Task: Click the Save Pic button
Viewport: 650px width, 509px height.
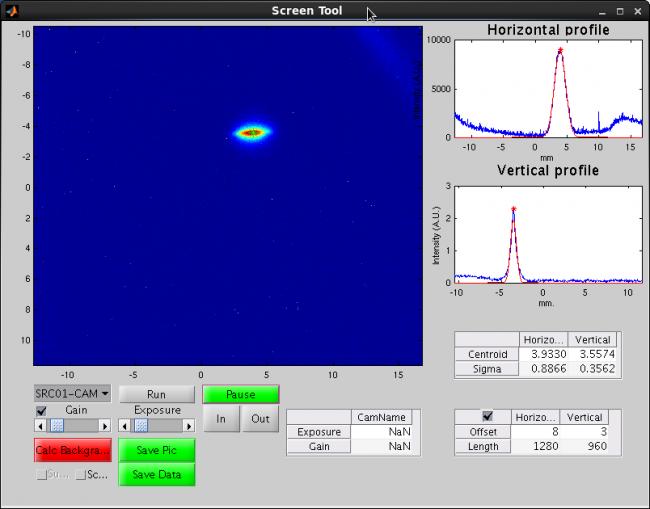Action: (157, 450)
